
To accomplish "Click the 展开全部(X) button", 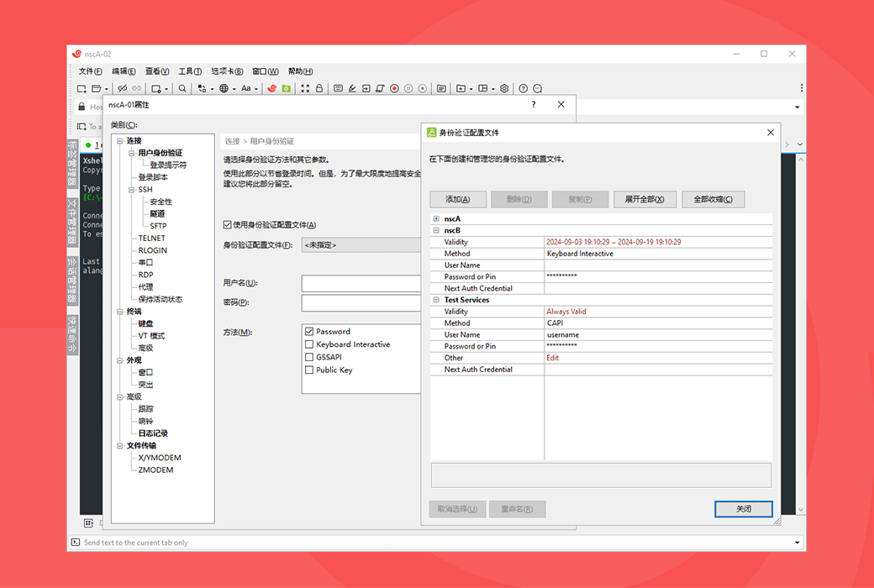I will pos(645,200).
